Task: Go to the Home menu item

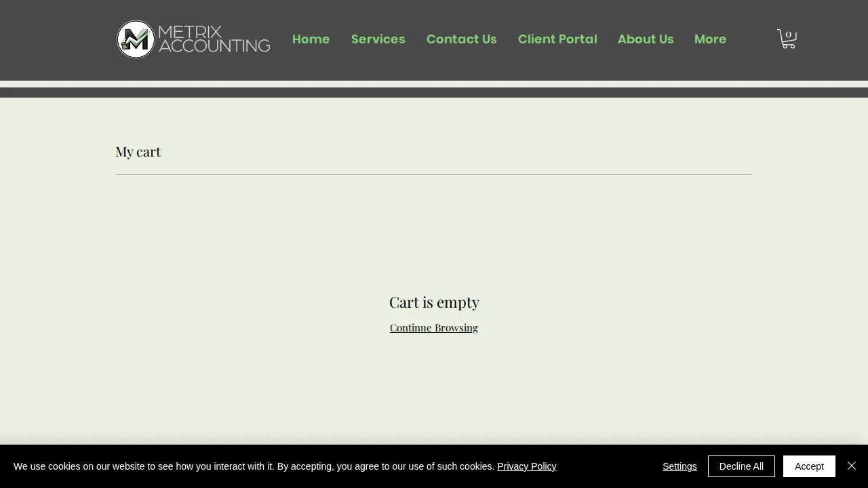Action: coord(311,39)
